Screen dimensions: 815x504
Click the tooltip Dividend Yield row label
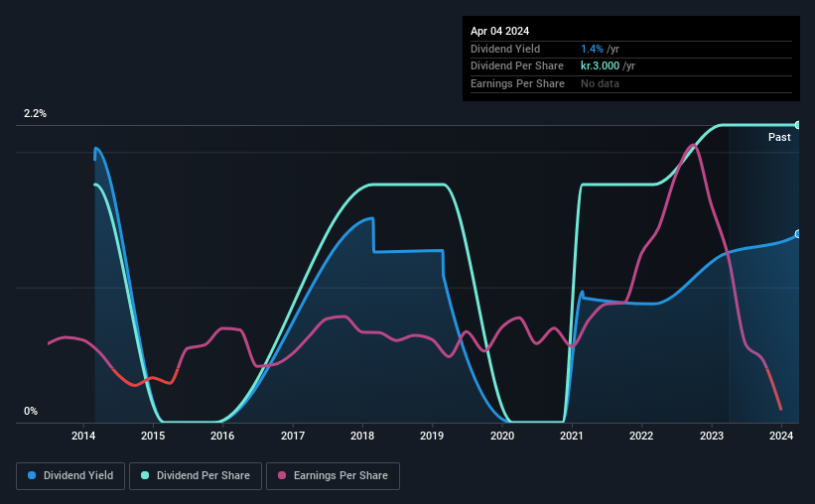(x=505, y=49)
